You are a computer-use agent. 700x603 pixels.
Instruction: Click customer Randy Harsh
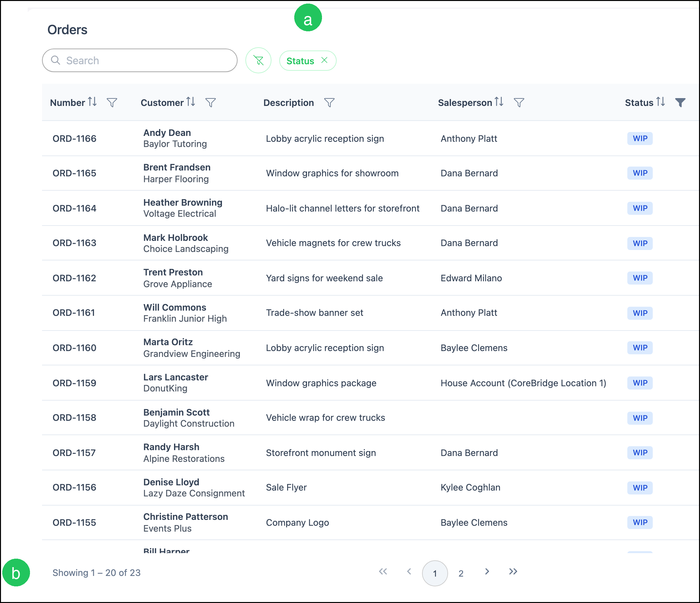tap(171, 447)
